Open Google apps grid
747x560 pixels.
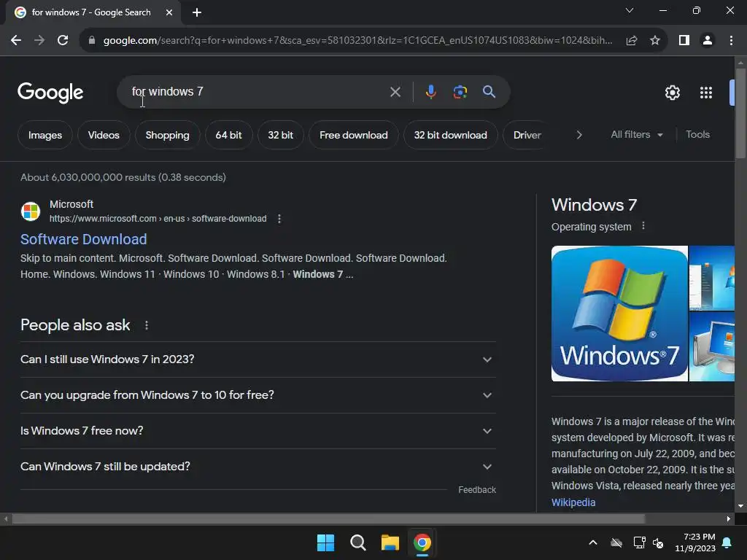pos(706,93)
